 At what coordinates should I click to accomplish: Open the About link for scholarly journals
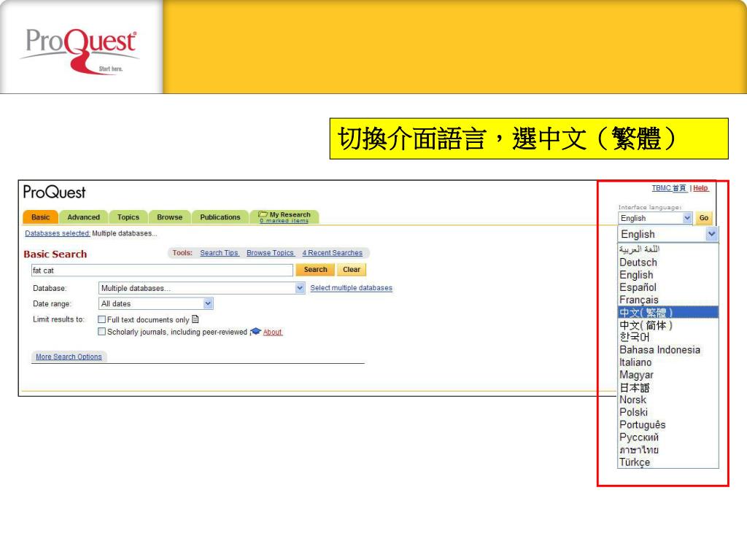click(273, 332)
